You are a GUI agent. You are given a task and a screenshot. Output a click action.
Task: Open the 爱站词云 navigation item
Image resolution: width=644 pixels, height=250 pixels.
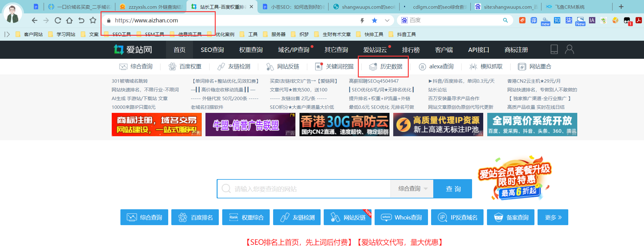point(375,50)
